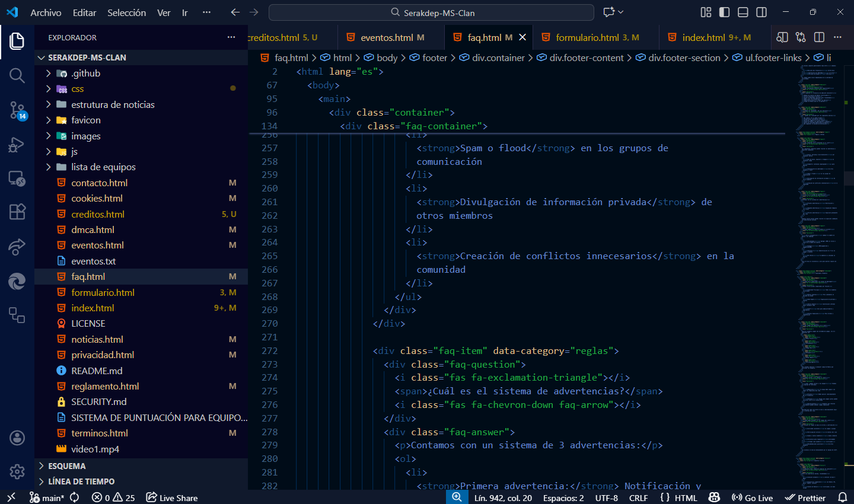Screen dimensions: 854x504
Task: Click the Go Live button
Action: click(752, 497)
